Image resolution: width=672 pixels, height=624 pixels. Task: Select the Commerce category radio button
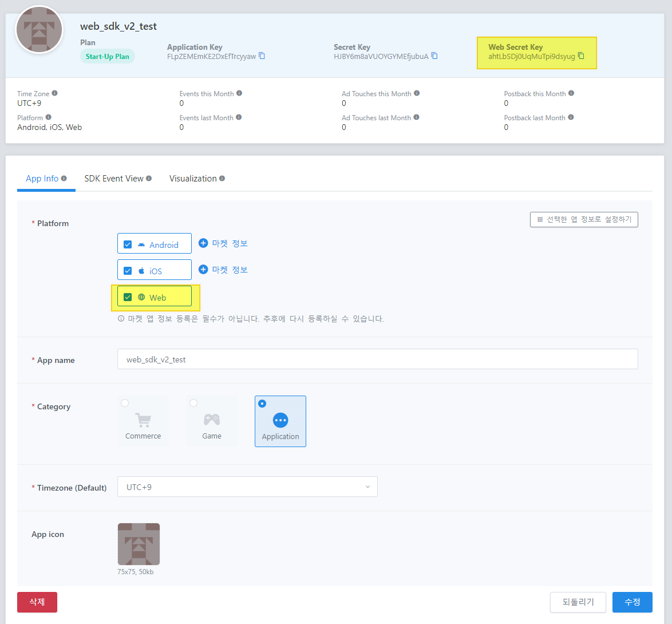click(x=125, y=404)
